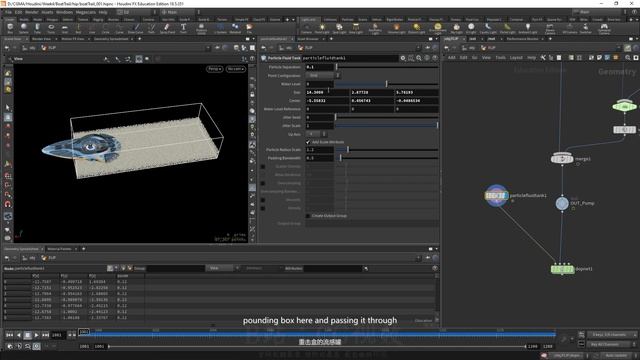Select the Font shelf tool

[183, 28]
